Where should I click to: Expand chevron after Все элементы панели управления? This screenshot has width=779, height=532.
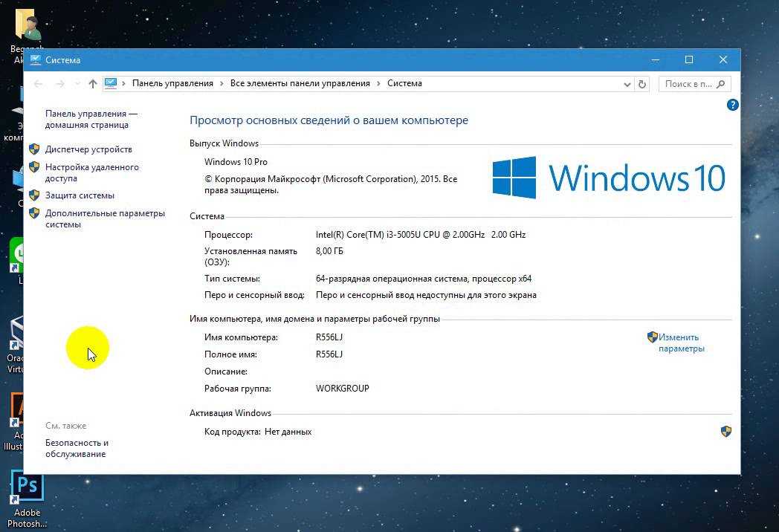pyautogui.click(x=378, y=83)
